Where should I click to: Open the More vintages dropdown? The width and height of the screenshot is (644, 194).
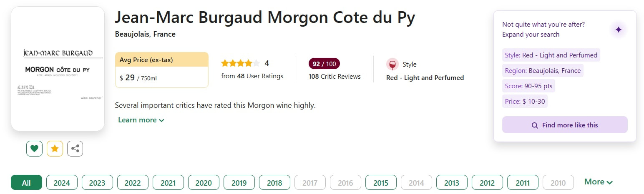click(598, 182)
